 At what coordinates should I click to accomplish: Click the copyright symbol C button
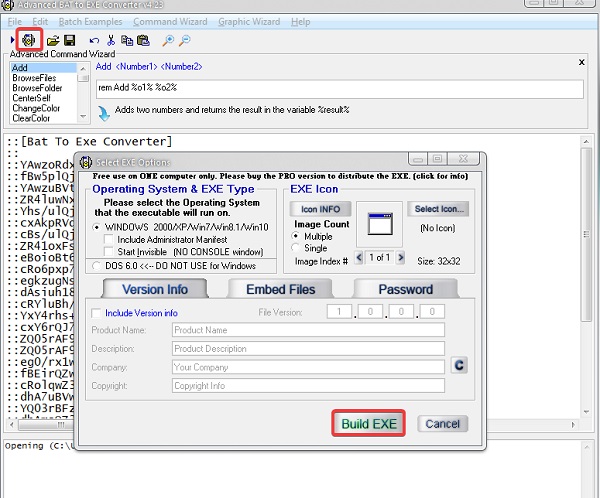click(x=460, y=366)
